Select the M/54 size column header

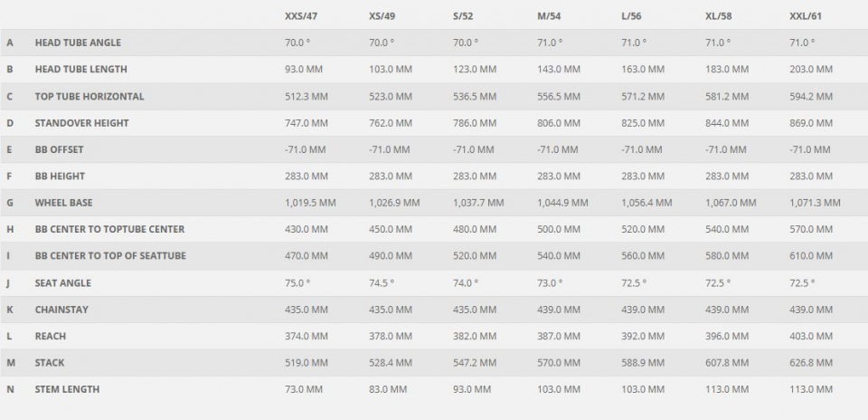point(549,16)
